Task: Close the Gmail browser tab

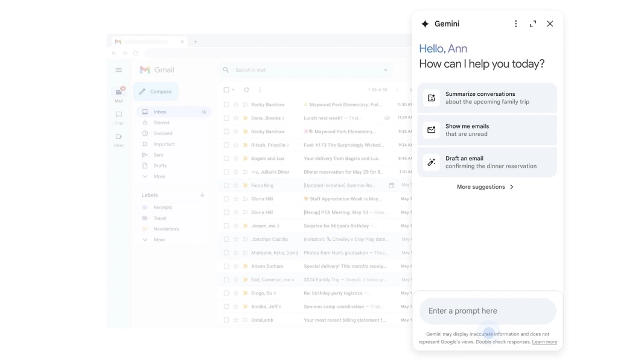Action: pyautogui.click(x=182, y=42)
